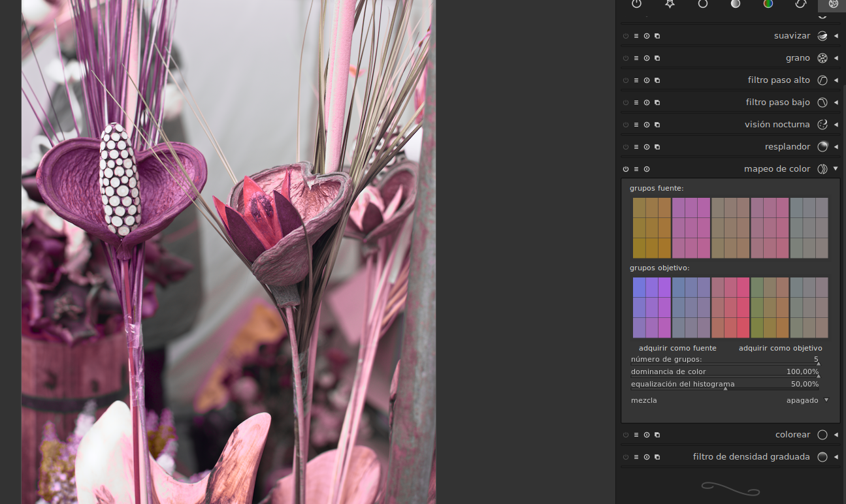Reset filtro paso alto parameters
Image resolution: width=846 pixels, height=504 pixels.
coord(647,80)
